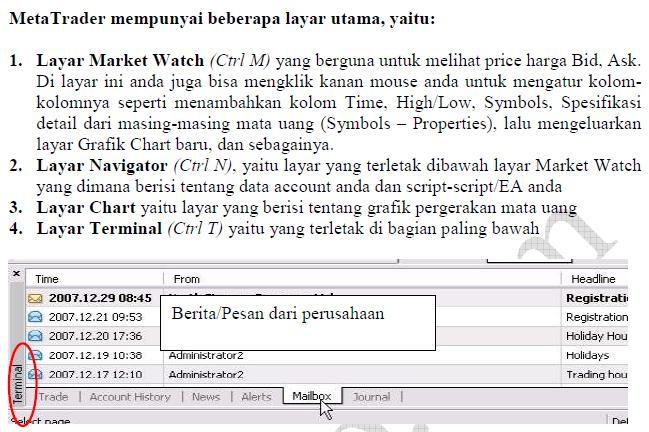This screenshot has width=649, height=432.
Task: Select the message dated 2007.12.17 12:10
Action: pos(95,374)
